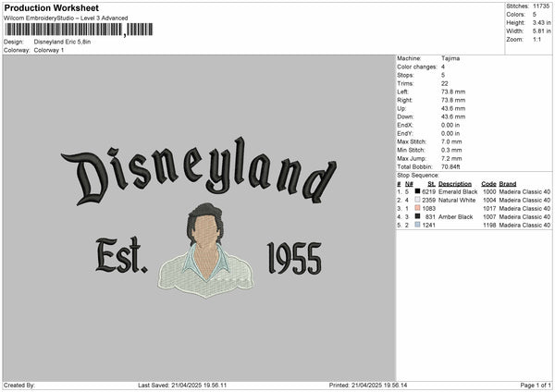
Task: Click 'Wilcom EmbroideryStudio – Level 3 Advanced' text
Action: coord(66,18)
